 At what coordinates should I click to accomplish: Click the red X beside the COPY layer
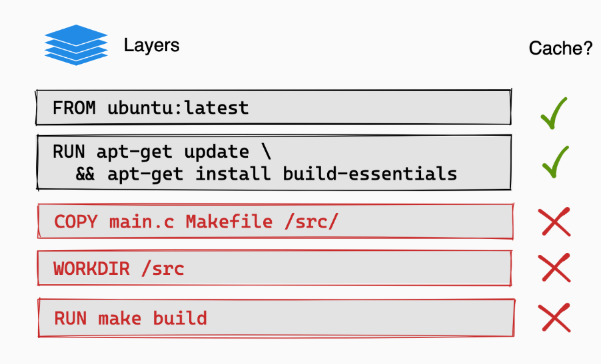[x=554, y=222]
